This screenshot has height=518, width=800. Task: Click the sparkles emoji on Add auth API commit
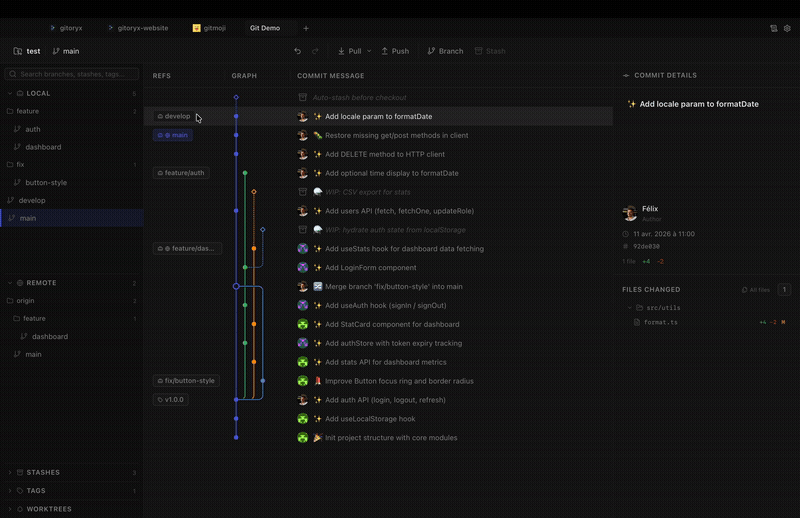317,400
